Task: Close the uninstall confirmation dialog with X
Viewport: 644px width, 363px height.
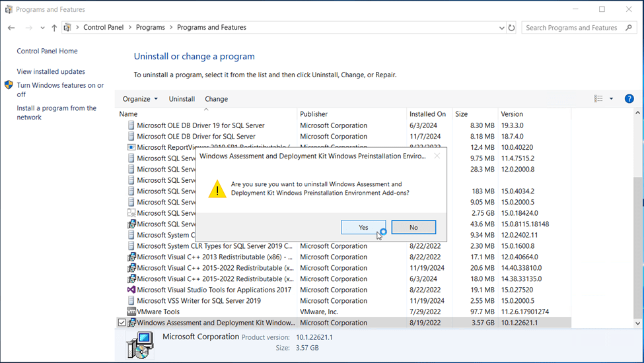Action: pyautogui.click(x=437, y=156)
